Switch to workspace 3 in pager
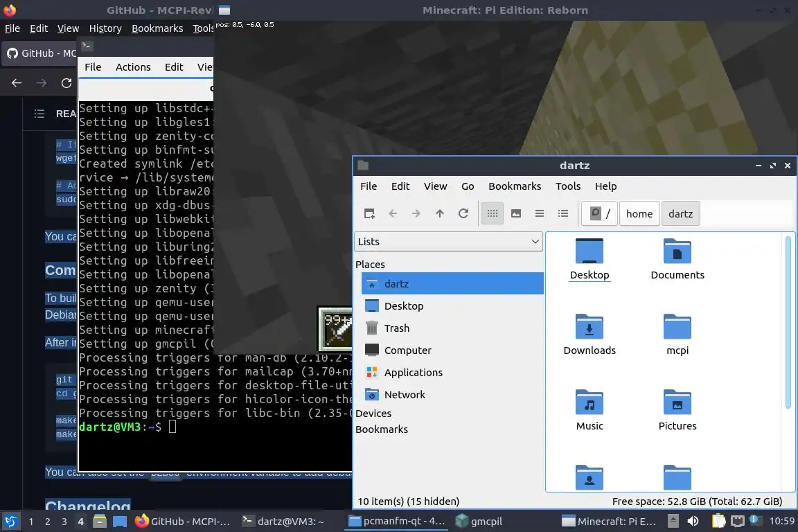 click(64, 522)
